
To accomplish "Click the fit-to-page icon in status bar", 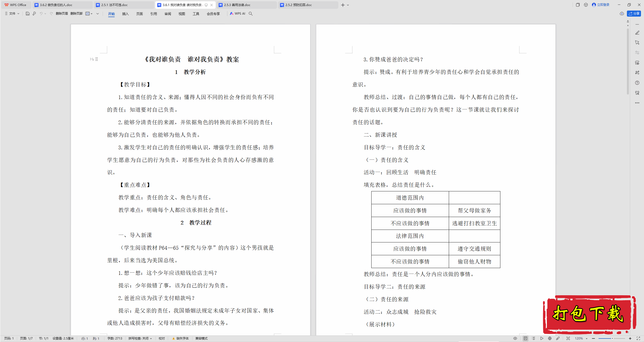I will [x=568, y=338].
